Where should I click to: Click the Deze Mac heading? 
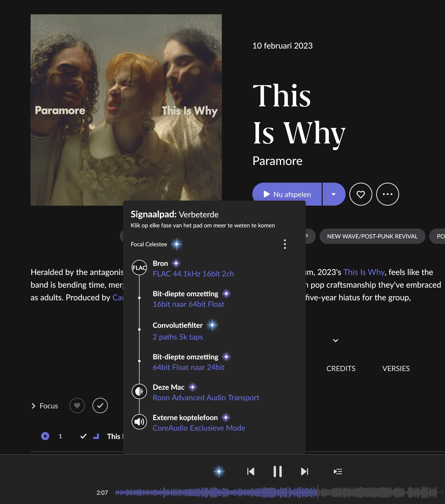tap(169, 387)
